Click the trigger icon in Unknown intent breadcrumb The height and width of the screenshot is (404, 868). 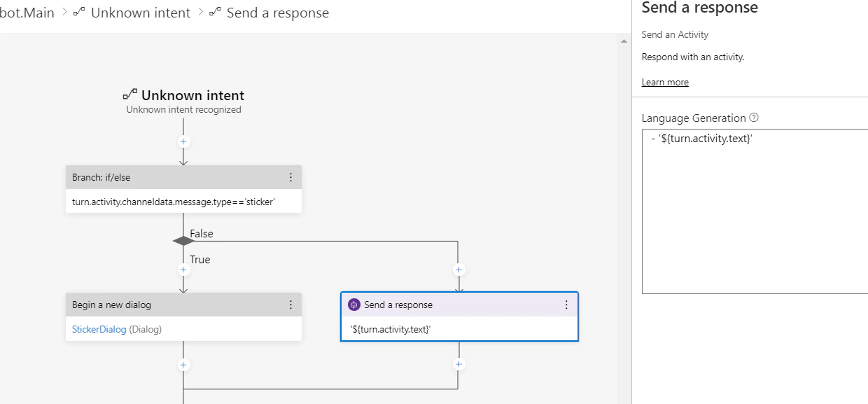79,13
